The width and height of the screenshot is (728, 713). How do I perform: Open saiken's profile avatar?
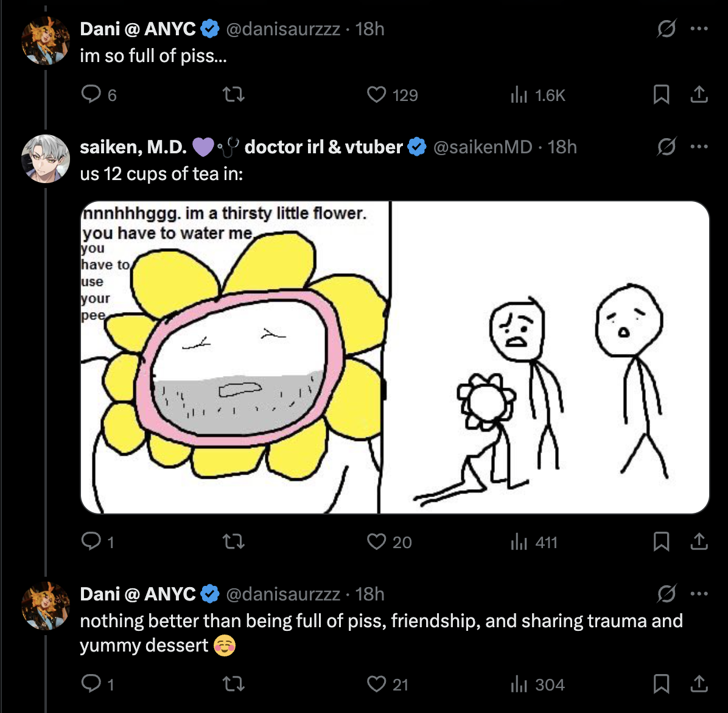click(46, 158)
